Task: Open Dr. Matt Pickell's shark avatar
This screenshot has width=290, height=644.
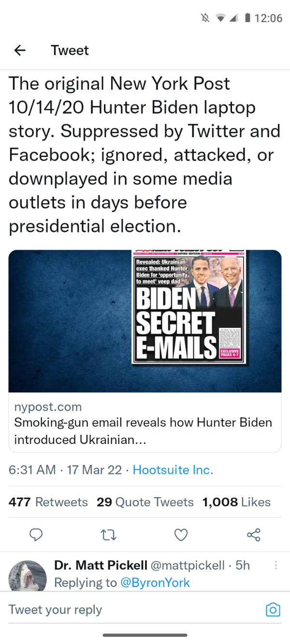Action: pos(28,577)
